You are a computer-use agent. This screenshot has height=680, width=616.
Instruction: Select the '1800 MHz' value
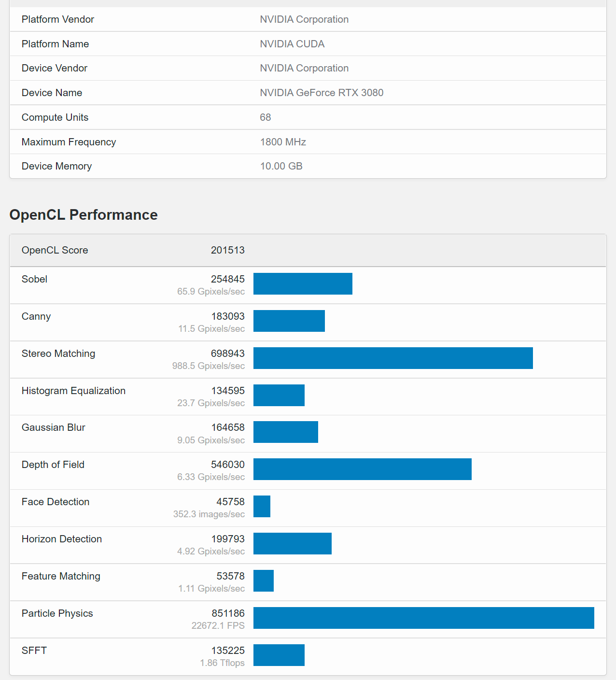(283, 142)
